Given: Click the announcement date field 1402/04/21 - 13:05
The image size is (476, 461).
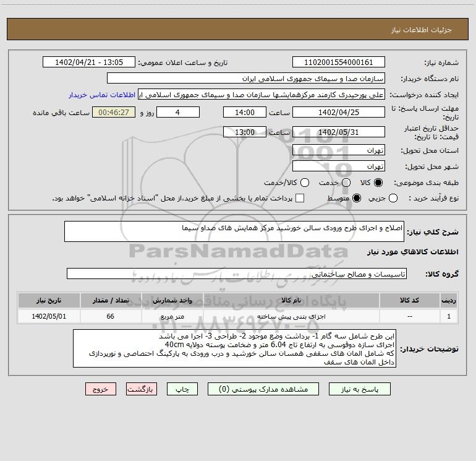Looking at the screenshot, I should coord(88,62).
